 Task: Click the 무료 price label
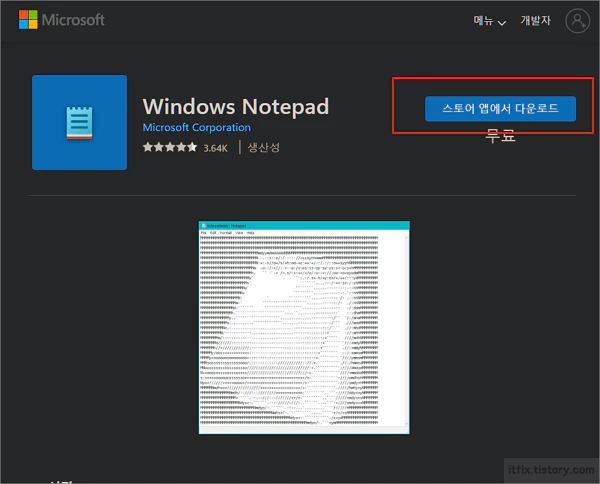pyautogui.click(x=500, y=136)
